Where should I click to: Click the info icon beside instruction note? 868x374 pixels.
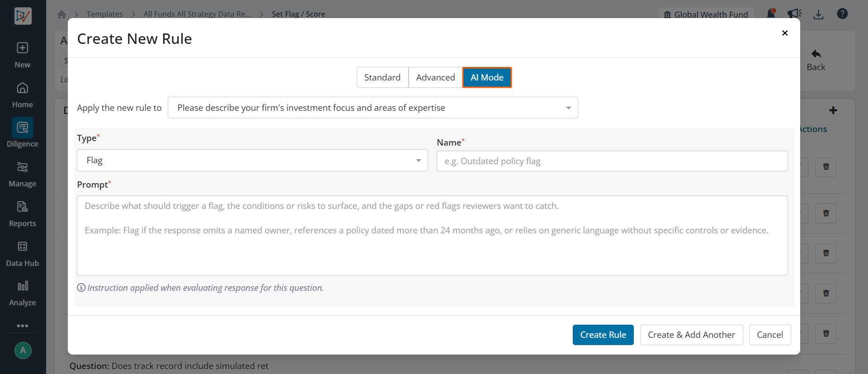point(81,288)
